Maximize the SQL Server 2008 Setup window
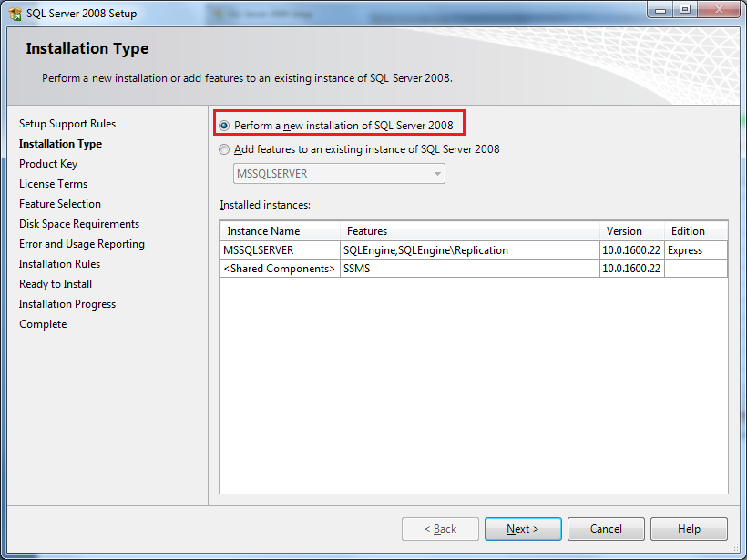This screenshot has width=747, height=560. (x=685, y=9)
